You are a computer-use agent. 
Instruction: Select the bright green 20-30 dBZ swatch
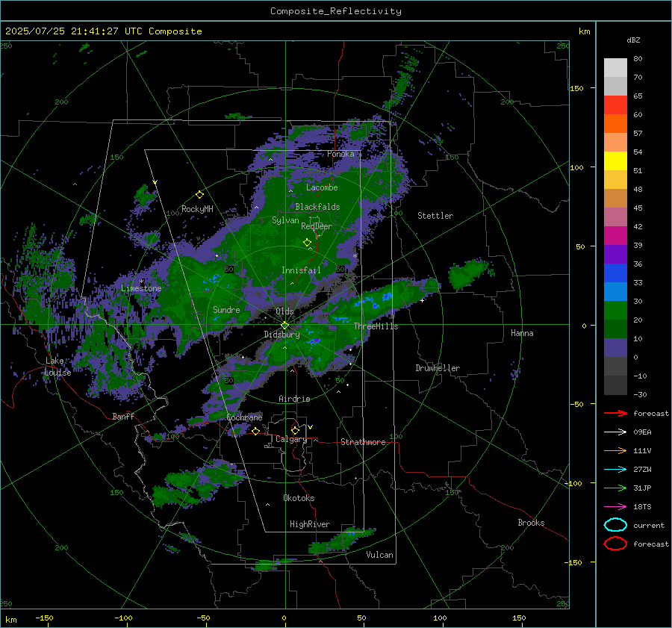tap(615, 311)
